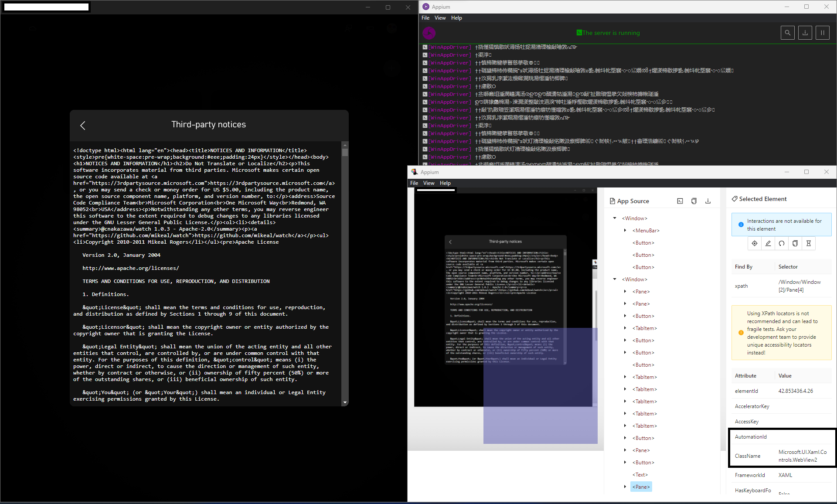837x504 pixels.
Task: Open the wait hourglass icon
Action: click(809, 243)
